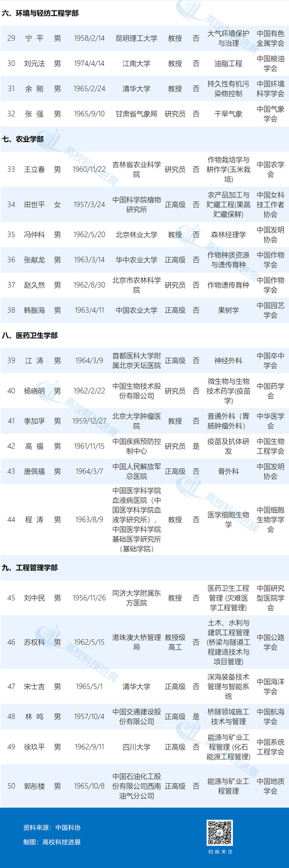The width and height of the screenshot is (289, 868).
Task: Click the name 宁平 in row 29
Action: [34, 38]
